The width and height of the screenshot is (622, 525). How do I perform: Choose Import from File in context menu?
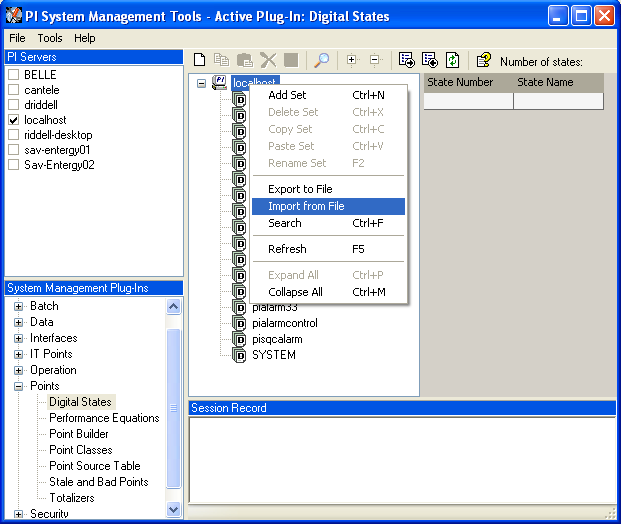[x=328, y=206]
